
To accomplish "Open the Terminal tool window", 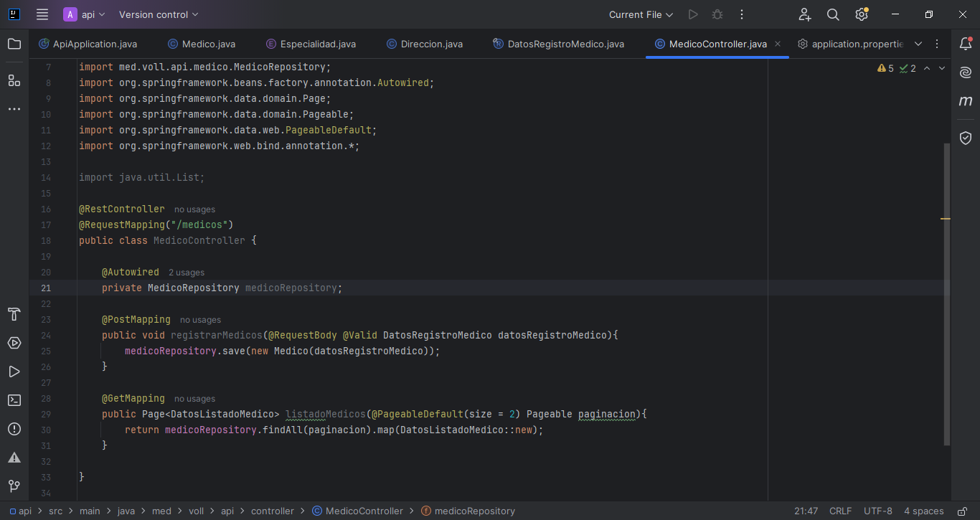I will point(14,400).
